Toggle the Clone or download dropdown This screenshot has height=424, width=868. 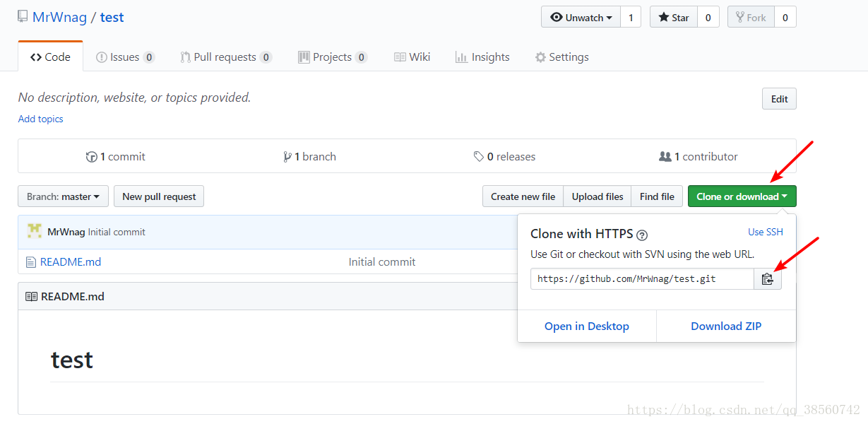(x=742, y=196)
